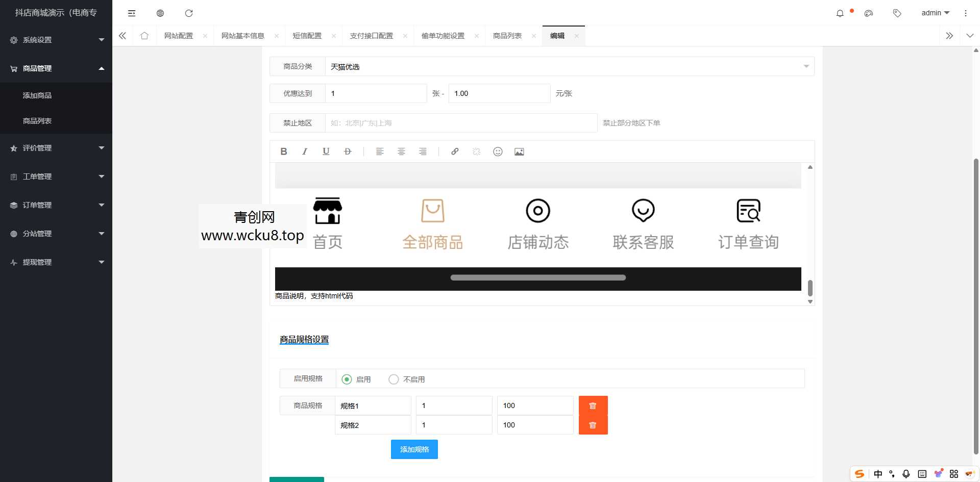Click the notification bell icon
The width and height of the screenshot is (980, 482).
(840, 13)
